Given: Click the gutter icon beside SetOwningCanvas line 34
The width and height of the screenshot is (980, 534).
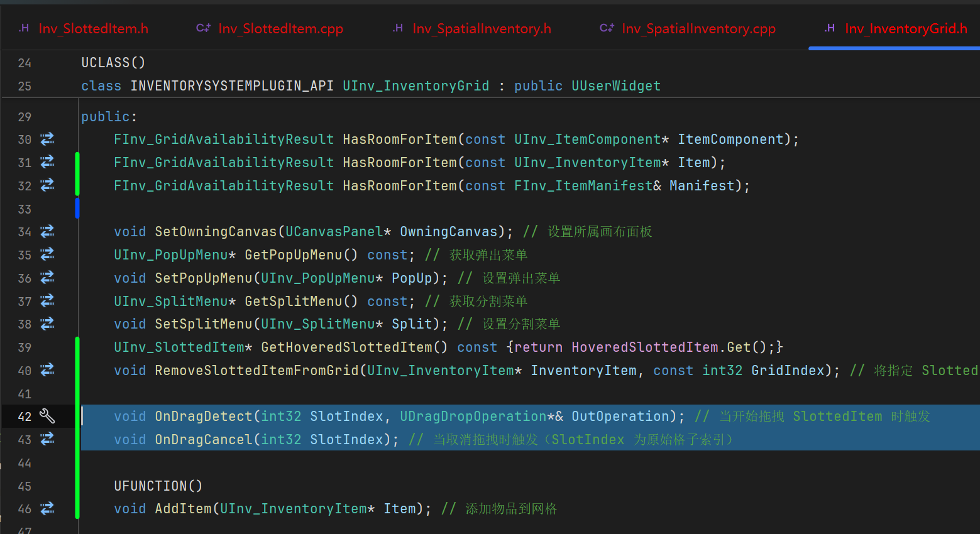Looking at the screenshot, I should click(x=47, y=231).
